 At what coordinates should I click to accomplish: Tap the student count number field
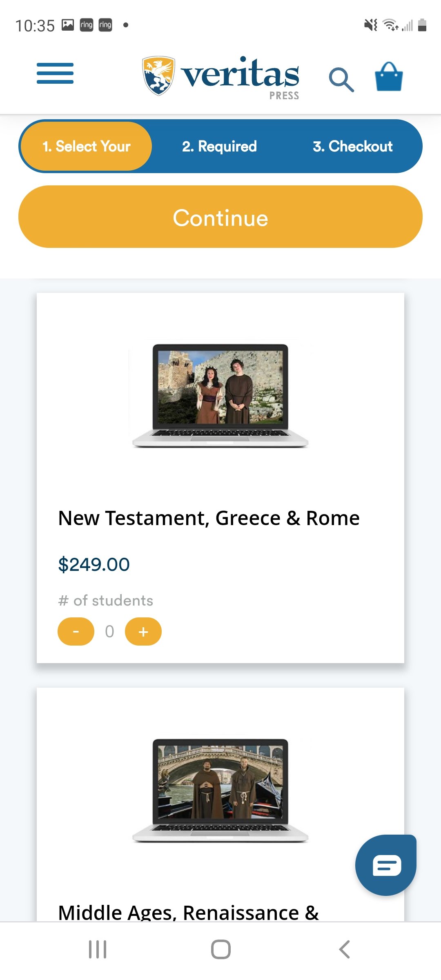point(109,632)
